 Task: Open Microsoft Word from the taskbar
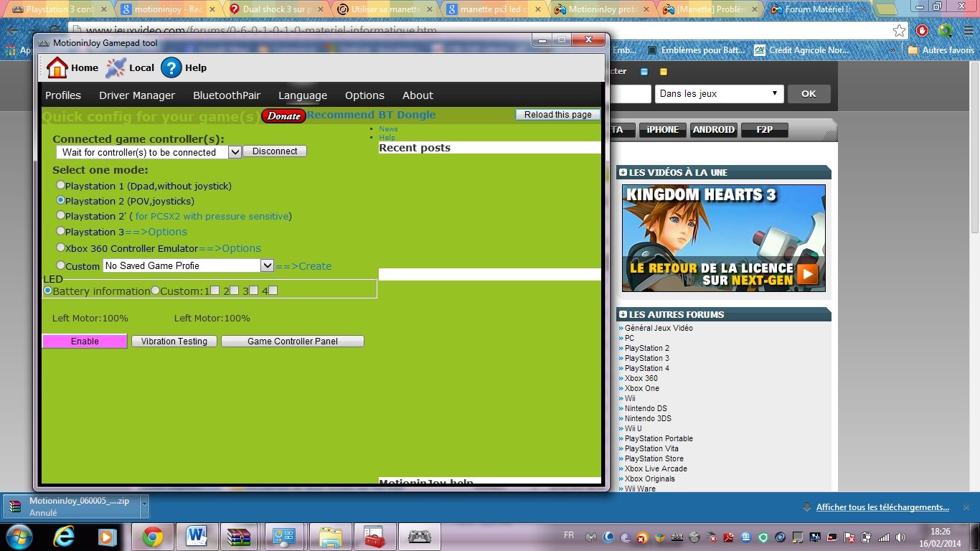196,537
